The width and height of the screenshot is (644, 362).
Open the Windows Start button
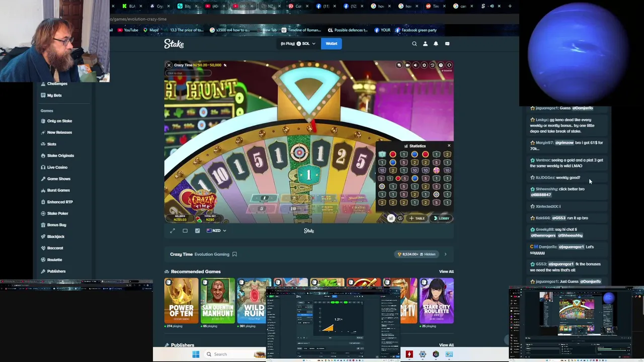click(196, 354)
